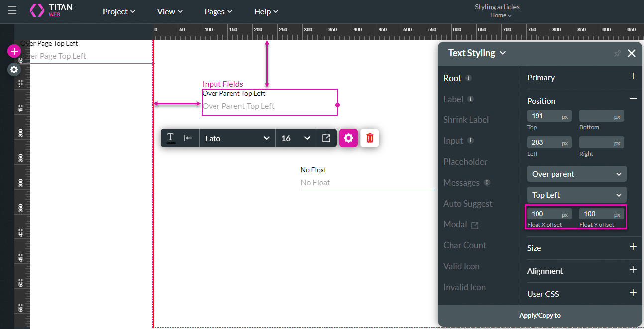644x329 pixels.
Task: Open the Project menu
Action: [x=119, y=11]
